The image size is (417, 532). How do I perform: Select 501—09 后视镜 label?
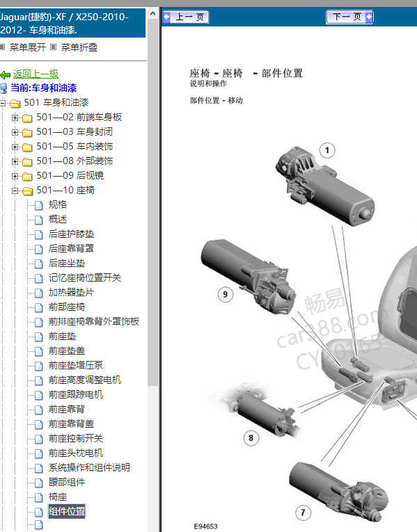tap(70, 175)
